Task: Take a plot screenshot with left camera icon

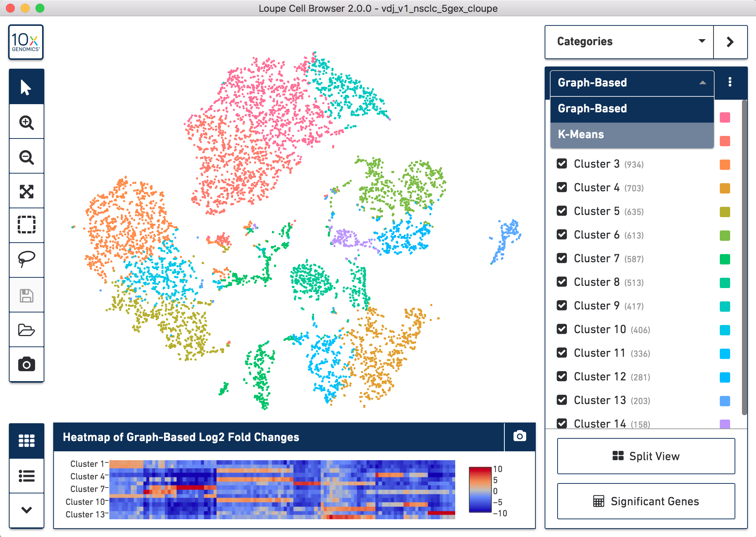Action: click(x=26, y=364)
